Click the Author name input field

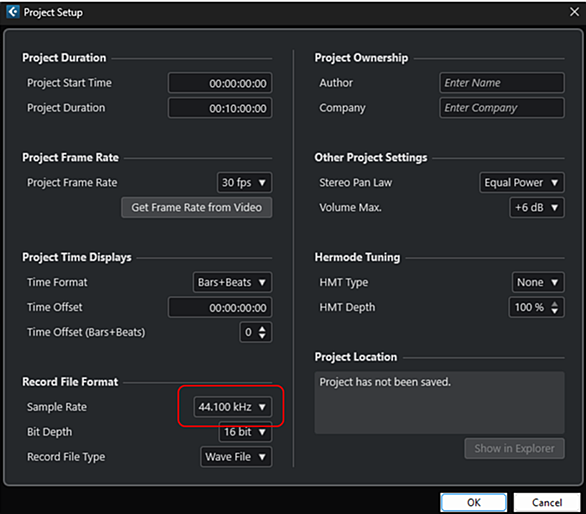[x=502, y=83]
